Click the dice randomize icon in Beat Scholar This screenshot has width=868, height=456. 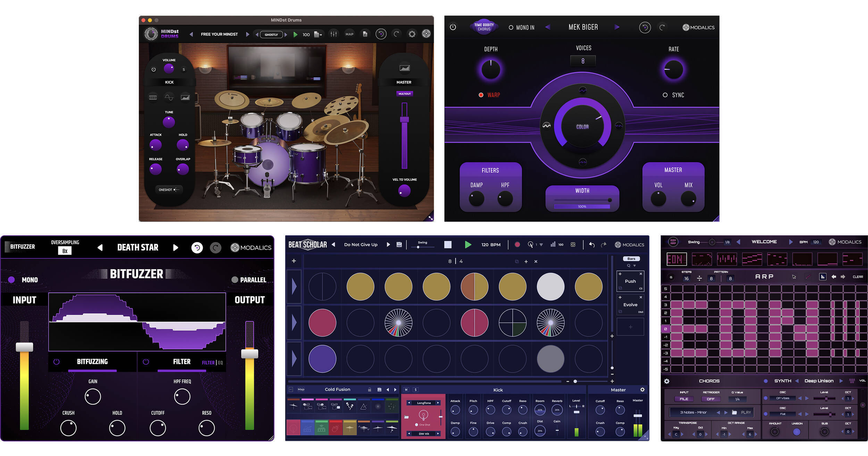point(573,244)
